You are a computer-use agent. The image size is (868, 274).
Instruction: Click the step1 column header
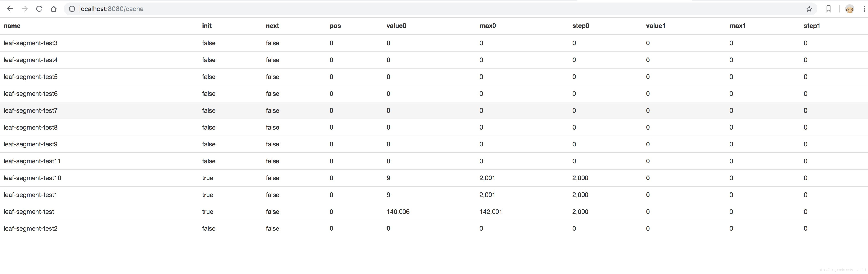(812, 26)
